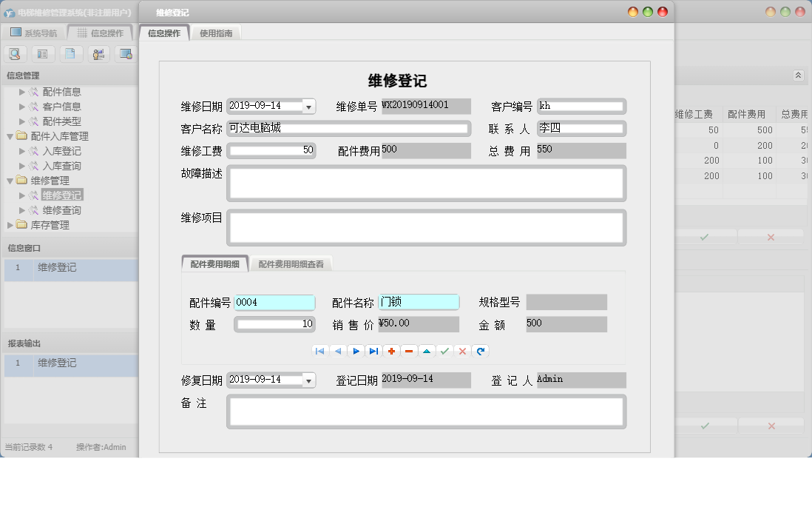The image size is (812, 507).
Task: Refresh records using the circular arrow icon
Action: point(480,351)
